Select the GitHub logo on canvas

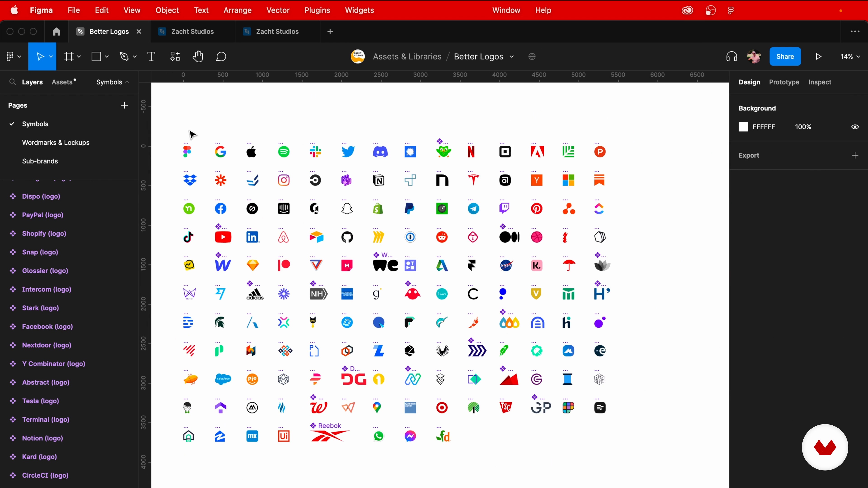(x=347, y=237)
